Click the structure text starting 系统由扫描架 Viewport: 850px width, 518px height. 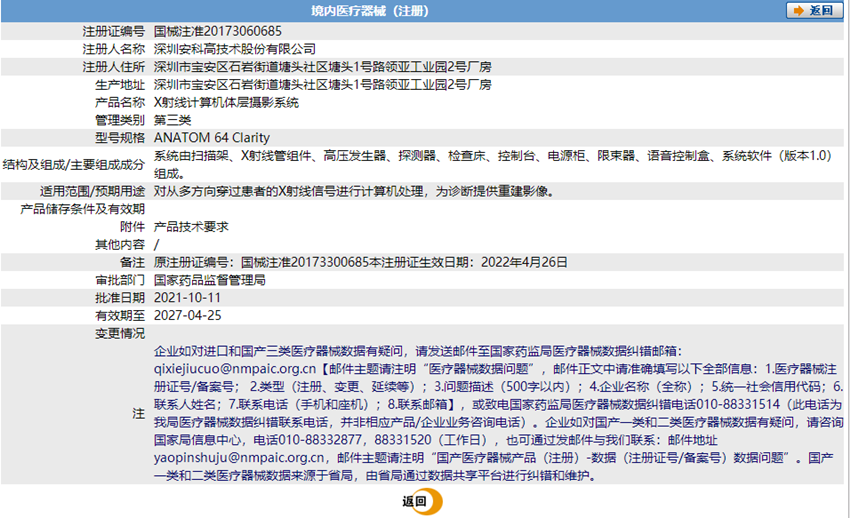pyautogui.click(x=492, y=165)
